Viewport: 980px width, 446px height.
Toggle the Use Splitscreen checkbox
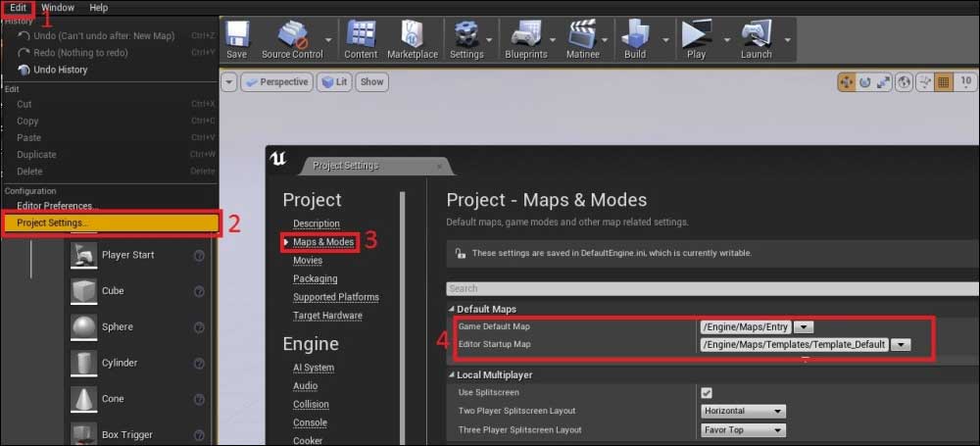point(707,393)
